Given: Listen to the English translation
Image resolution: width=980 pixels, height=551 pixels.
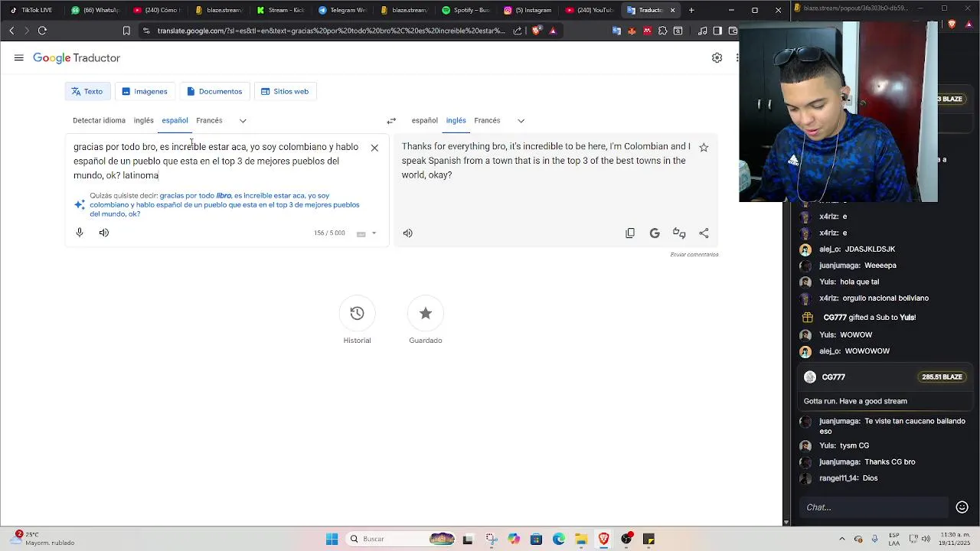Looking at the screenshot, I should tap(408, 233).
